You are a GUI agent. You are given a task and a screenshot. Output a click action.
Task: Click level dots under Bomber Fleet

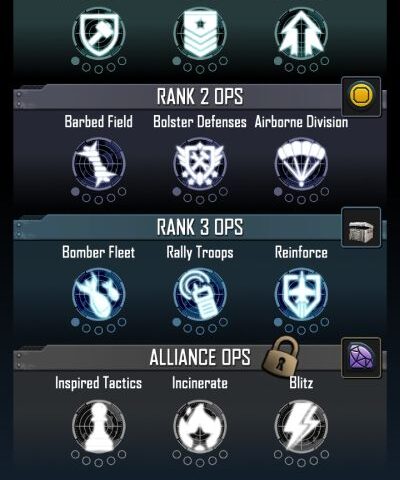point(99,326)
